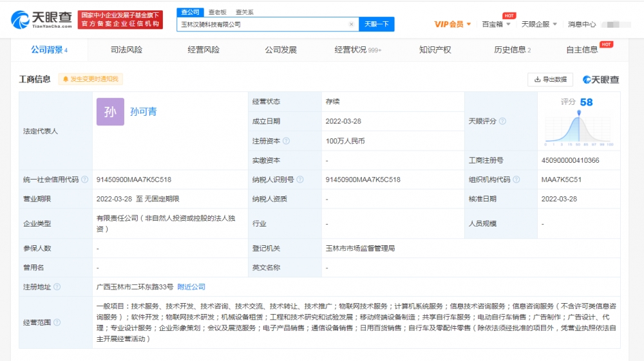This screenshot has width=644, height=361.
Task: Expand the 天眼企服 dropdown menu
Action: pyautogui.click(x=539, y=24)
